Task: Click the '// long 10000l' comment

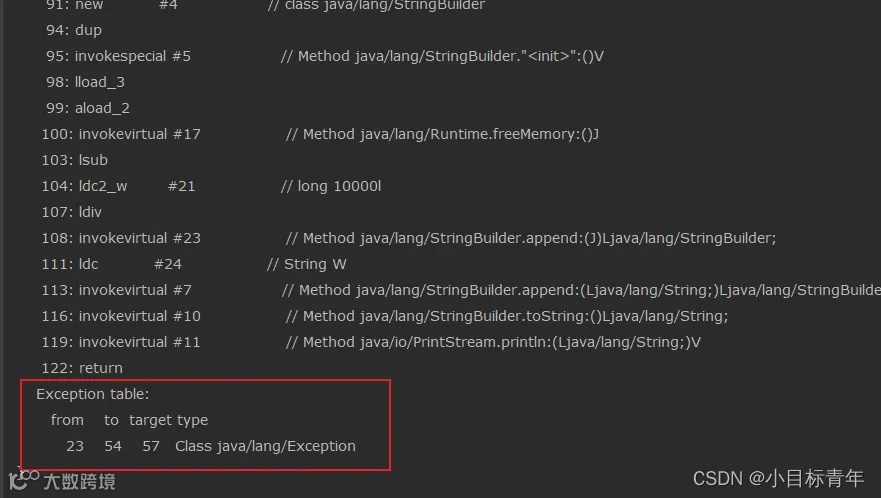Action: (331, 186)
